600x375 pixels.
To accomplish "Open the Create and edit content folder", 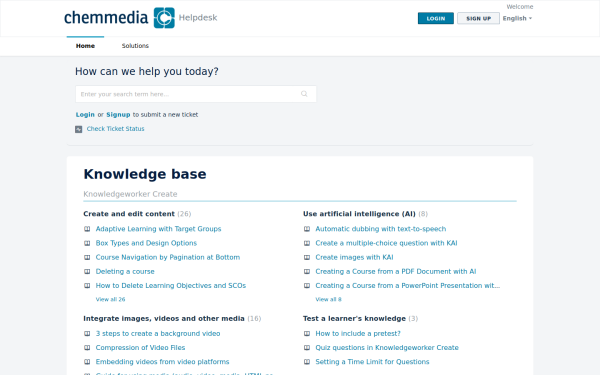I will point(129,214).
